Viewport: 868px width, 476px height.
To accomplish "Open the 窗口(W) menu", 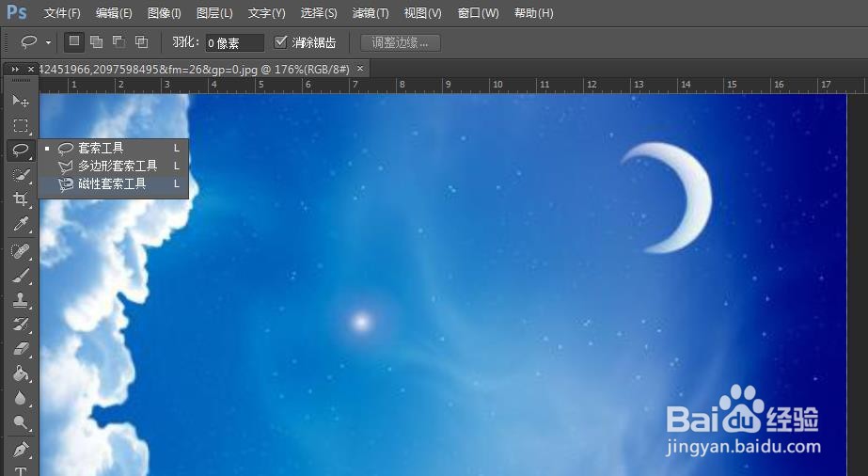I will [x=479, y=13].
